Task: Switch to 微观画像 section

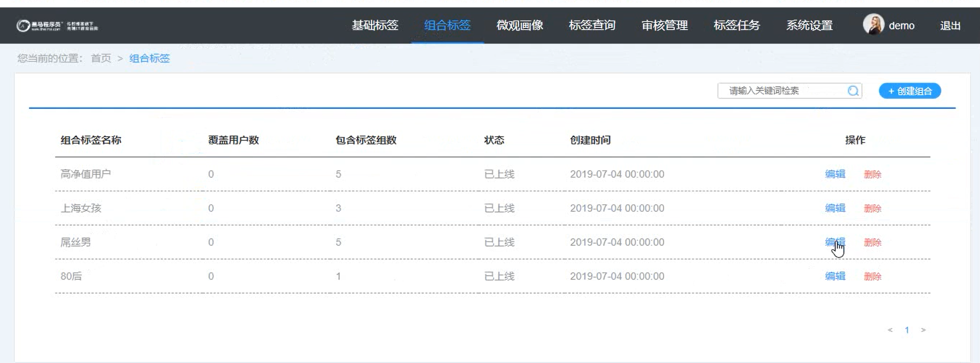Action: click(520, 25)
